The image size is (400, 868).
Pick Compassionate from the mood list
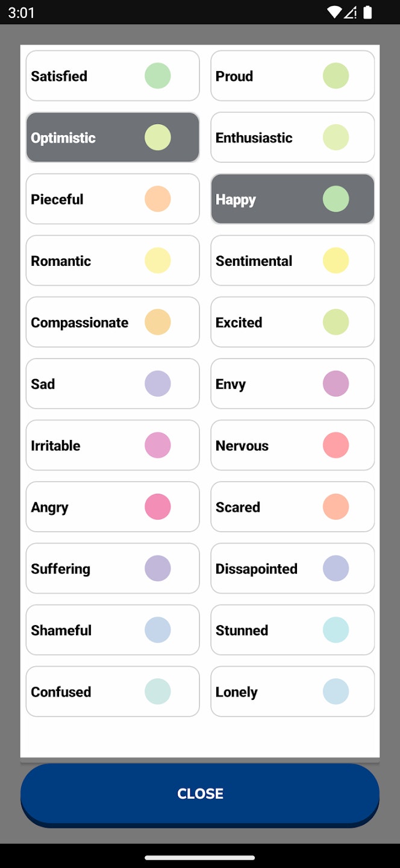[x=113, y=322]
